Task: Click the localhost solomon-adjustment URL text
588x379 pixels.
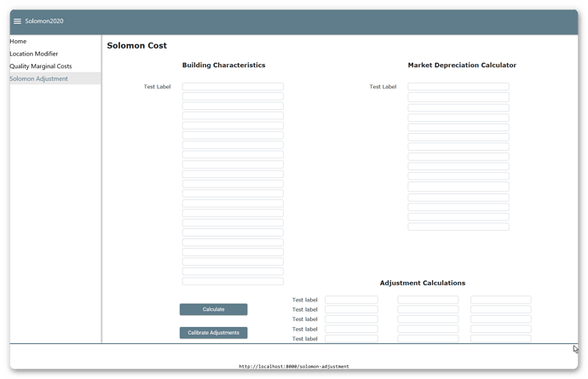Action: [294, 366]
